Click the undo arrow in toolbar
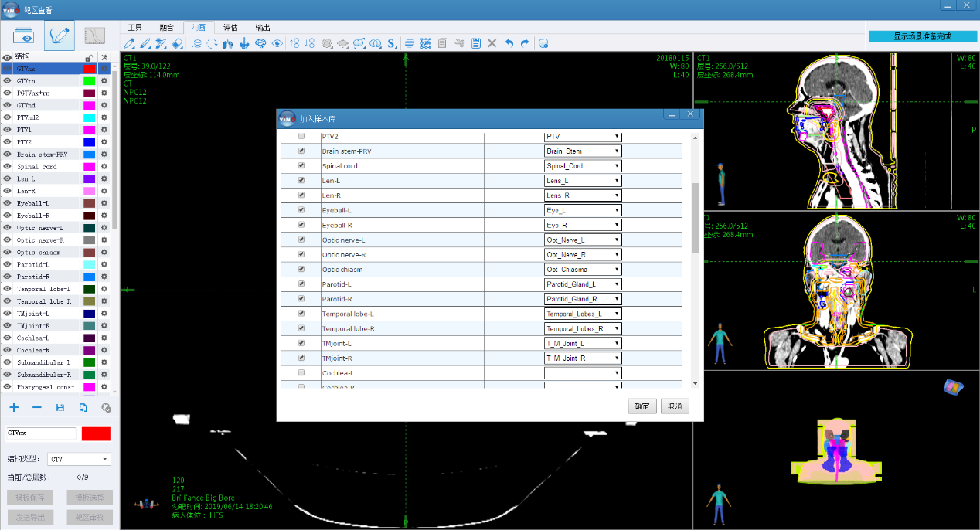The height and width of the screenshot is (530, 980). [509, 43]
